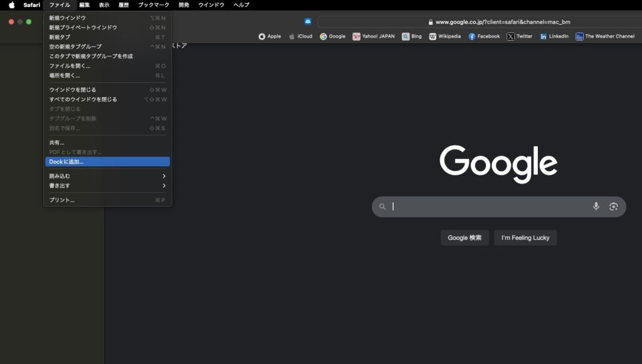This screenshot has height=364, width=642.
Task: Click the Safari address bar URL
Action: 503,22
